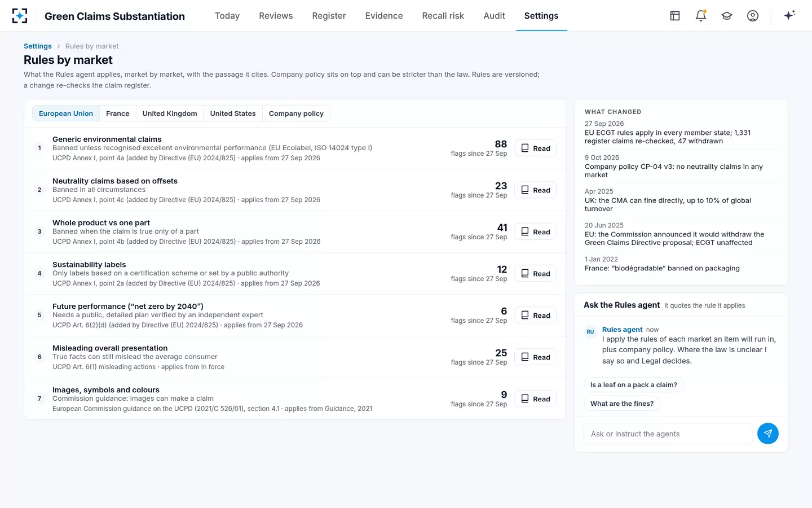Image resolution: width=812 pixels, height=508 pixels.
Task: Ask 'Is a leaf on a pack a claim?'
Action: [633, 385]
